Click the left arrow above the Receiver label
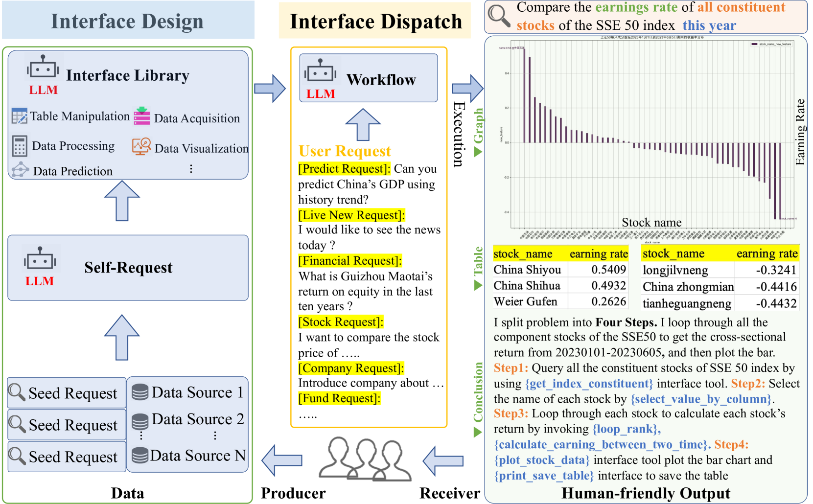The image size is (813, 504). 443,461
